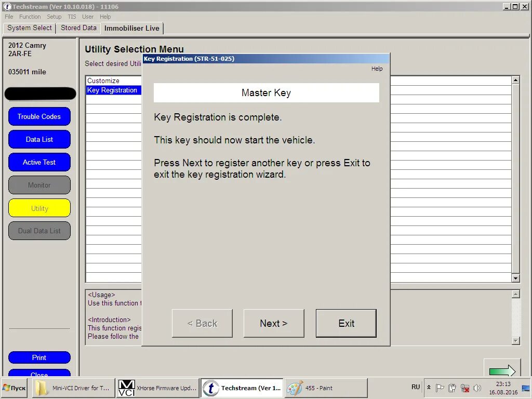Open the Function menu
This screenshot has height=399, width=532.
(x=30, y=17)
